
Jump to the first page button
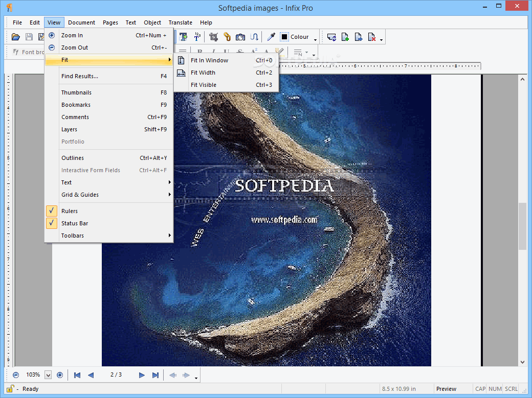coord(77,375)
